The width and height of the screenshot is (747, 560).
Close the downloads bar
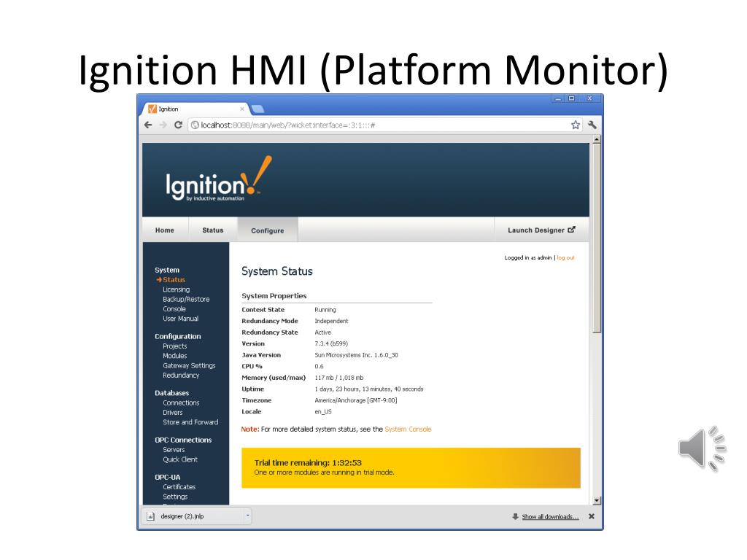[x=591, y=516]
